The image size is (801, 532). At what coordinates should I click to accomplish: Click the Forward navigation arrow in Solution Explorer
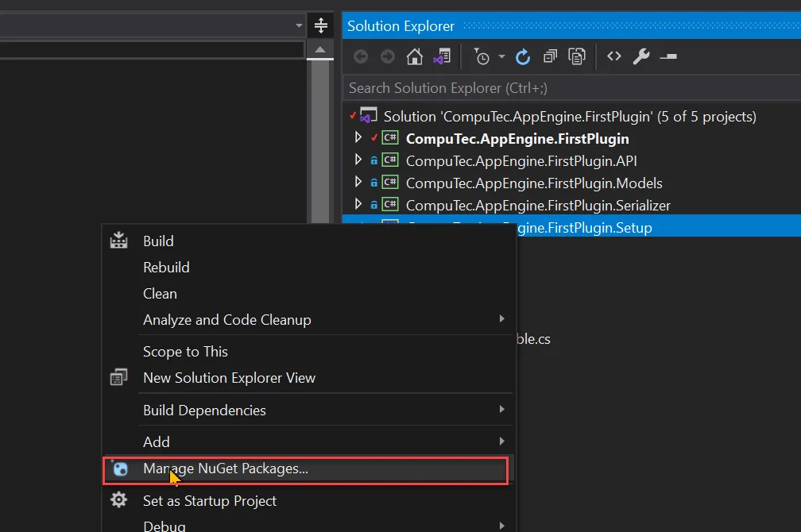click(x=387, y=56)
